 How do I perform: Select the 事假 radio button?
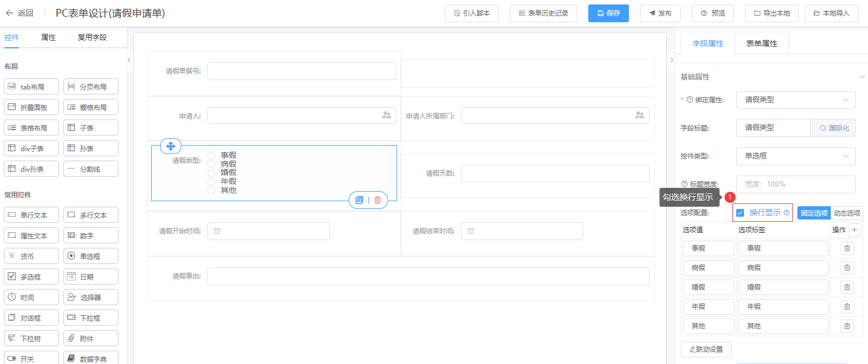pos(211,156)
